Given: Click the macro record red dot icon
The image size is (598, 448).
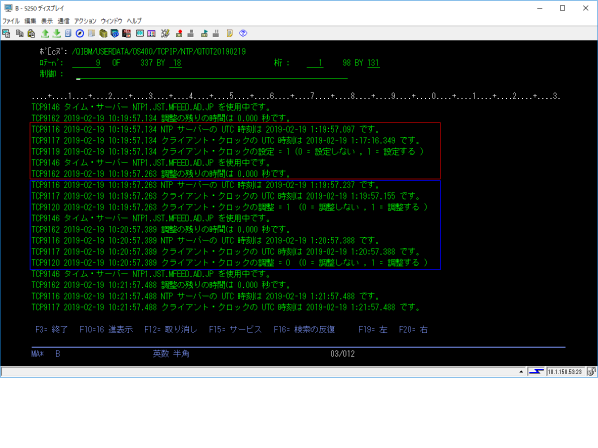Looking at the screenshot, I should [x=179, y=34].
